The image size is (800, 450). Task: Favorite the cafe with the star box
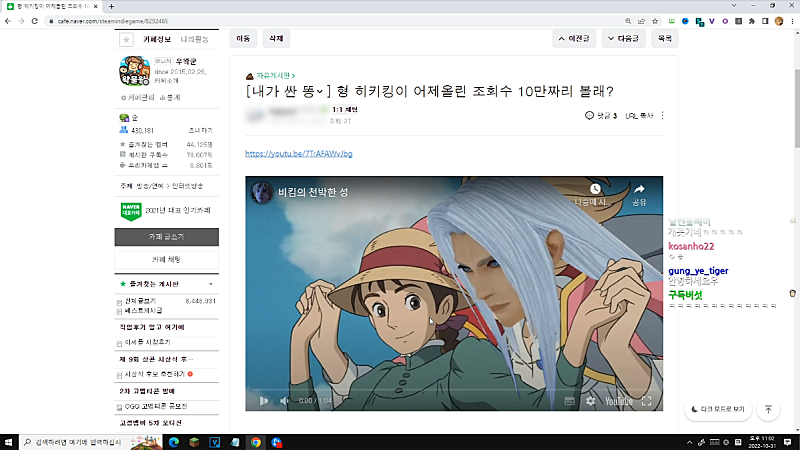pos(126,39)
